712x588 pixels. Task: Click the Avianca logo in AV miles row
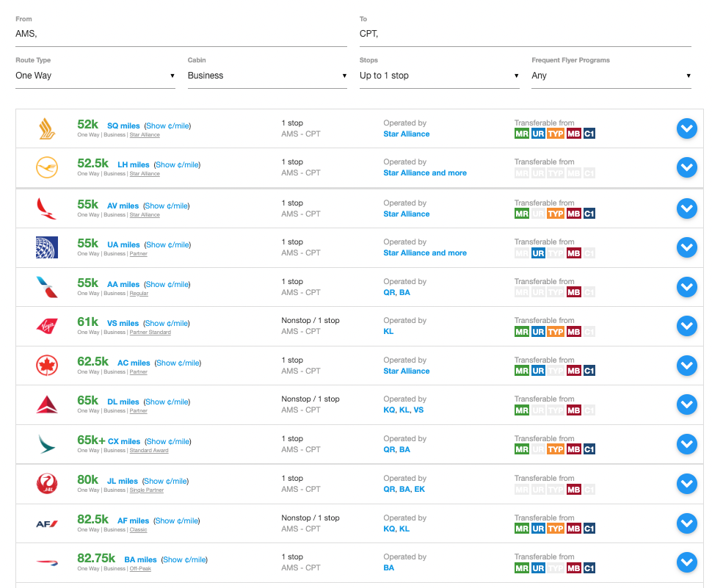coord(47,208)
